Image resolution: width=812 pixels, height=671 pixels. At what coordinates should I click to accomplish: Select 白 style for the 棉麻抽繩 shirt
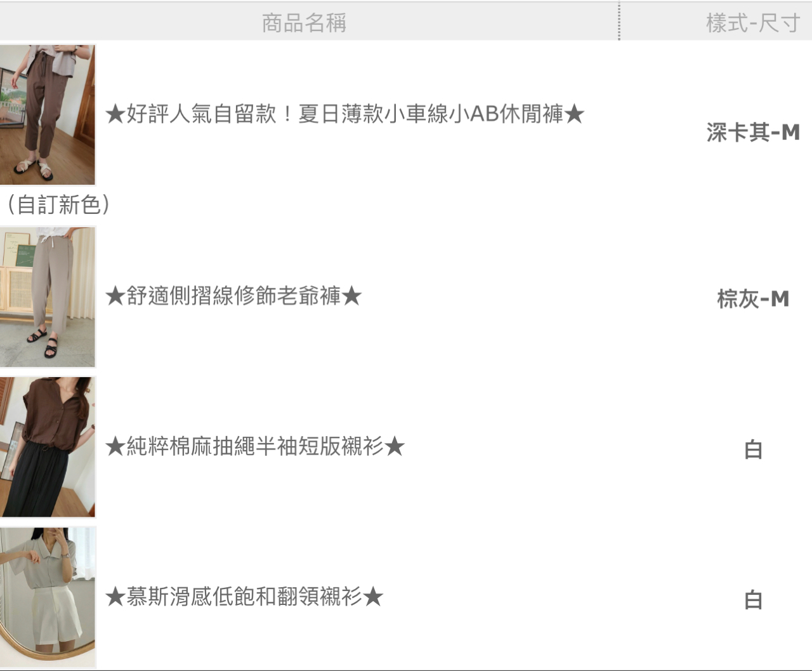753,449
